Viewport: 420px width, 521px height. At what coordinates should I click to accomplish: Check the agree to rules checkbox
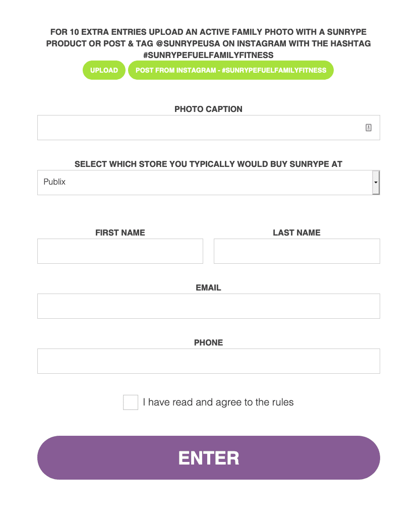point(131,402)
